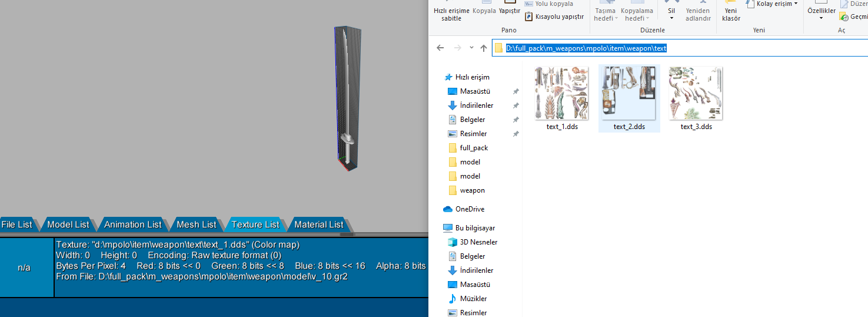This screenshot has width=868, height=317.
Task: Open İndirilenler under Bu bilgisayar
Action: tap(476, 270)
